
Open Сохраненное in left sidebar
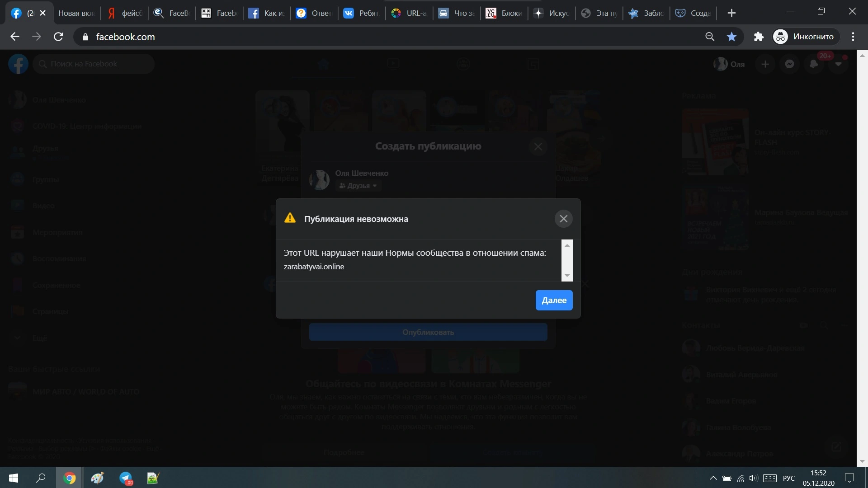[x=46, y=285]
